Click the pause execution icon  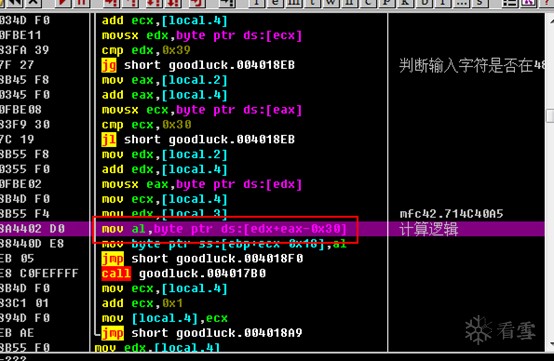pyautogui.click(x=82, y=3)
